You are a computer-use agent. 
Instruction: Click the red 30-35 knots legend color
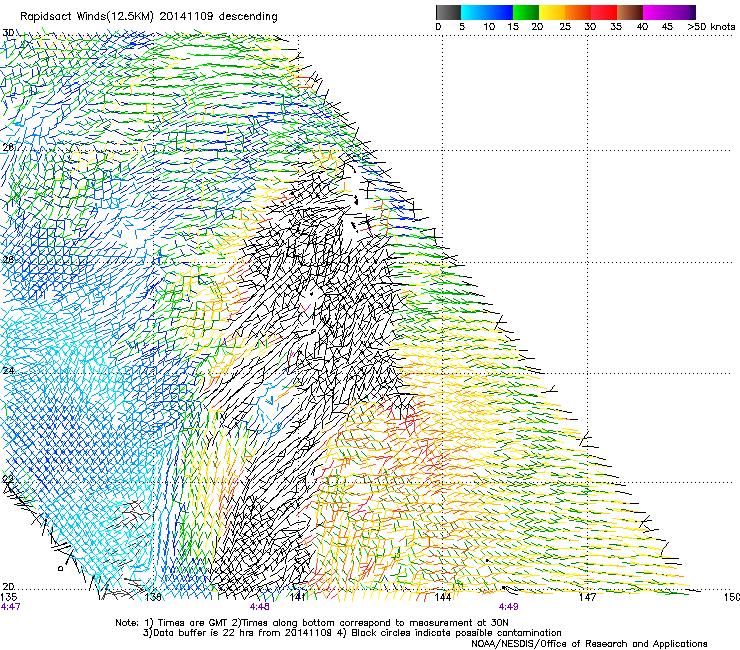[x=604, y=12]
